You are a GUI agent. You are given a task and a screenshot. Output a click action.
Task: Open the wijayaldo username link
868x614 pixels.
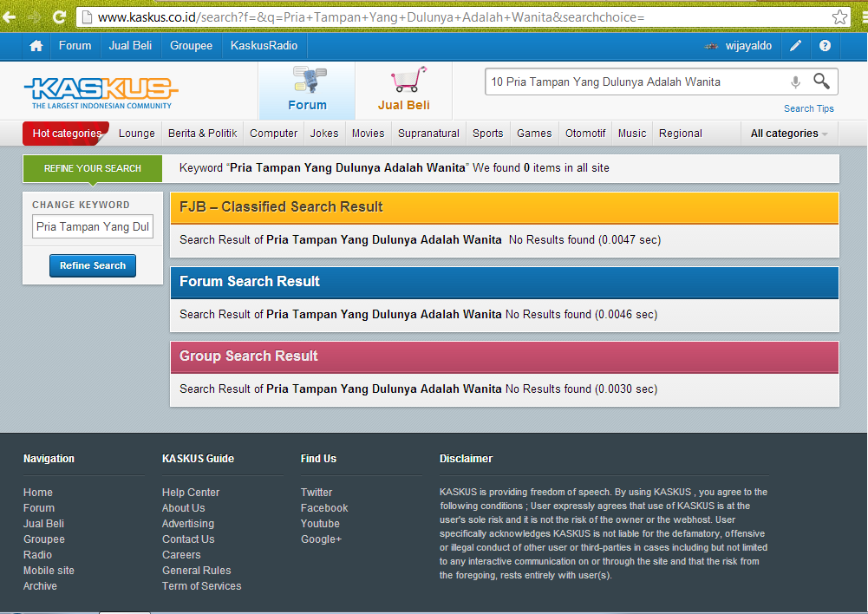pos(748,46)
